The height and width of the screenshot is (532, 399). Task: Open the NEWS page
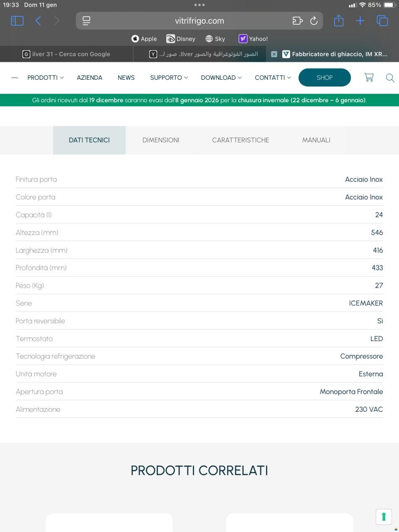point(126,78)
